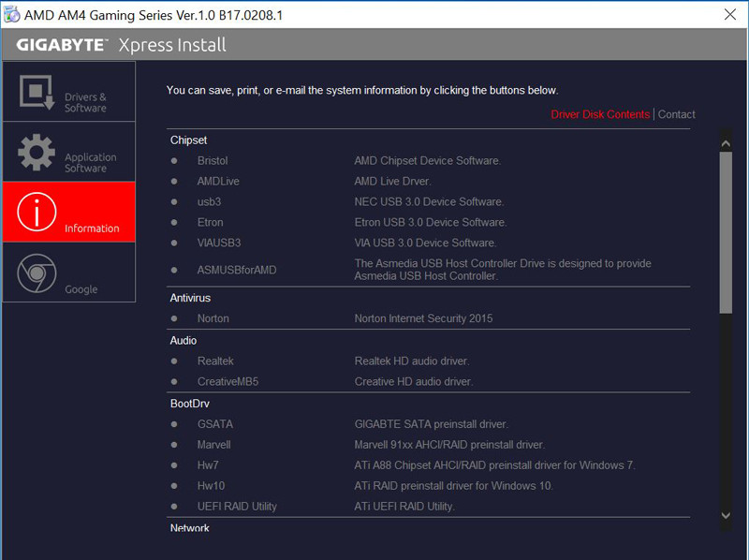Click the vertical scrollbar thumb
Screen dimensions: 749x560
(726, 232)
